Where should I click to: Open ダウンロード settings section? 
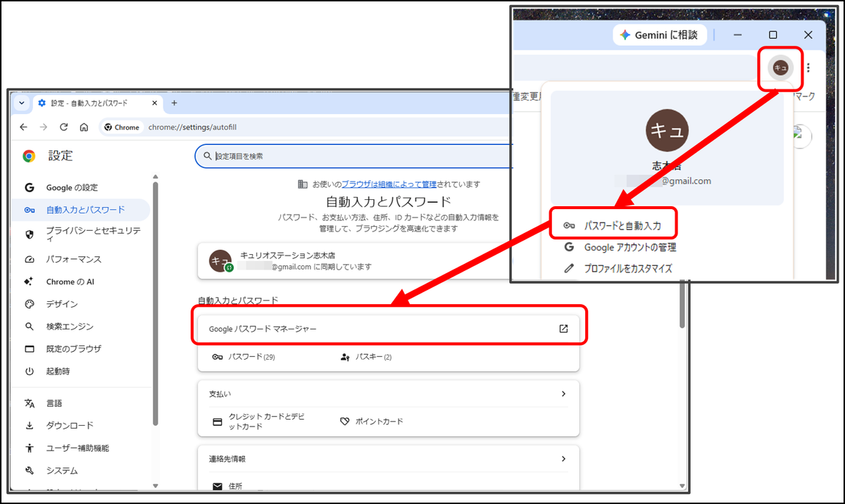70,425
